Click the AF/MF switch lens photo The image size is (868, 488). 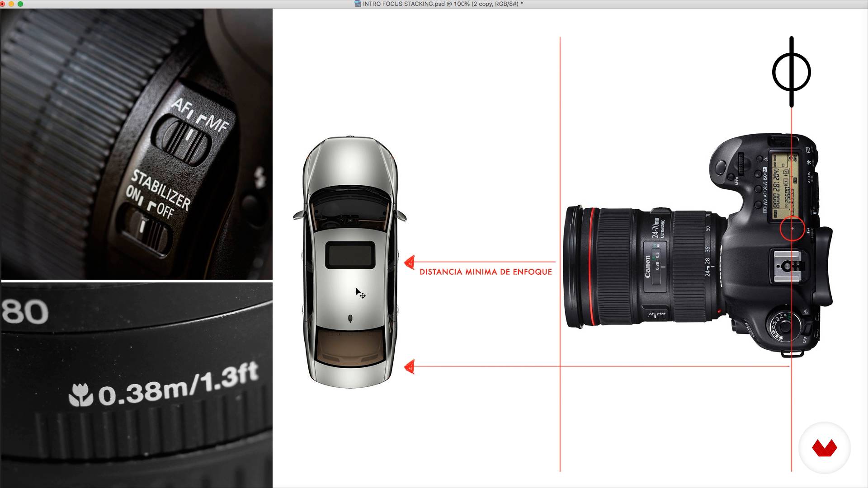click(x=137, y=144)
